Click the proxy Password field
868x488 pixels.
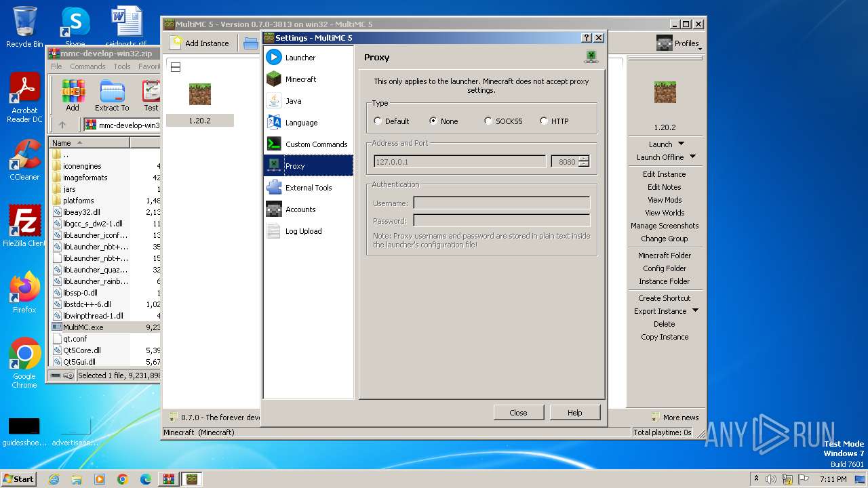(x=501, y=220)
